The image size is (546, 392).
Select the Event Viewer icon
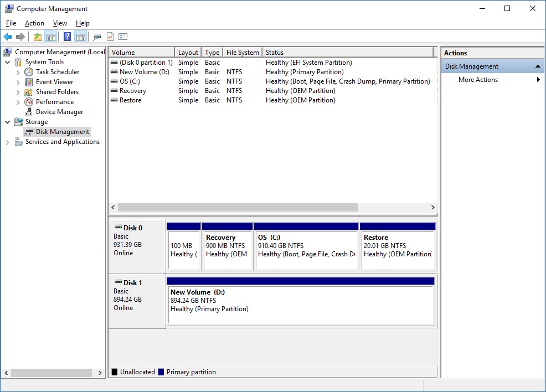pos(29,82)
